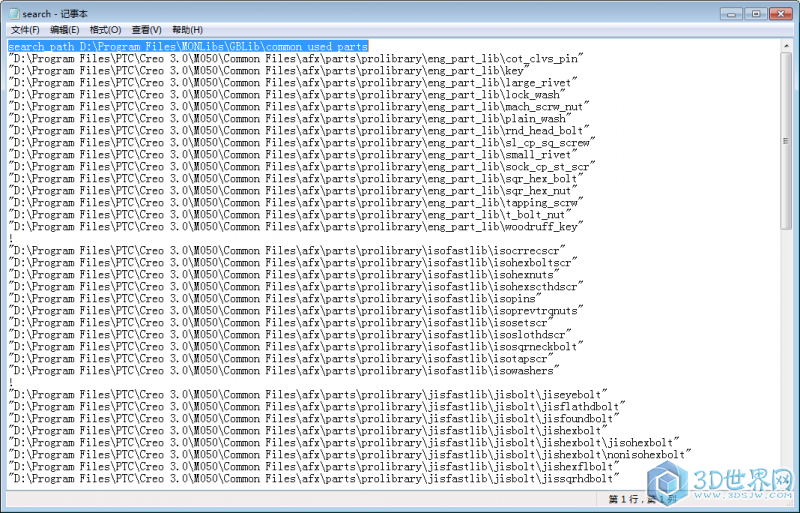Click the line ending with jisfoundbolt
The width and height of the screenshot is (800, 513).
click(314, 419)
